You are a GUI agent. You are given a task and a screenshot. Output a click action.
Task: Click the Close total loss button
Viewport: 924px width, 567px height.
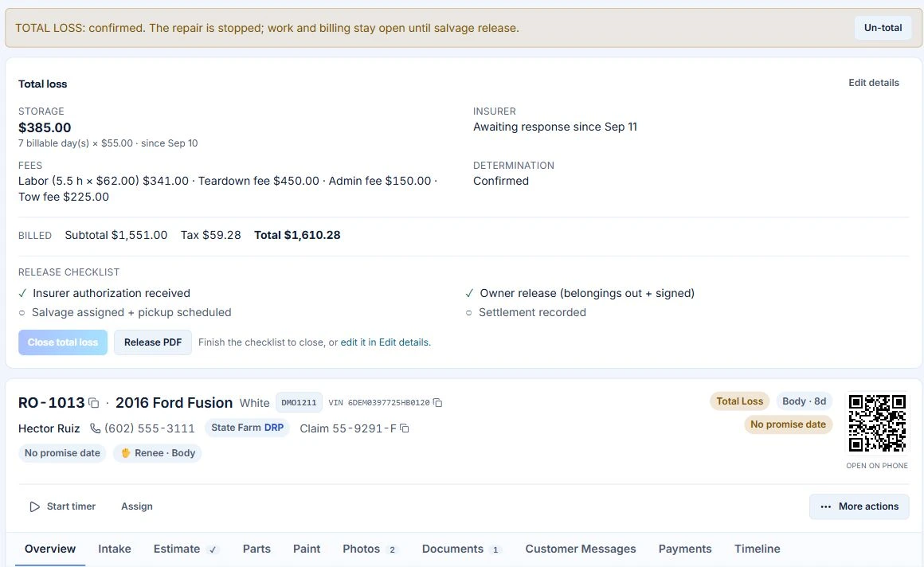(62, 342)
